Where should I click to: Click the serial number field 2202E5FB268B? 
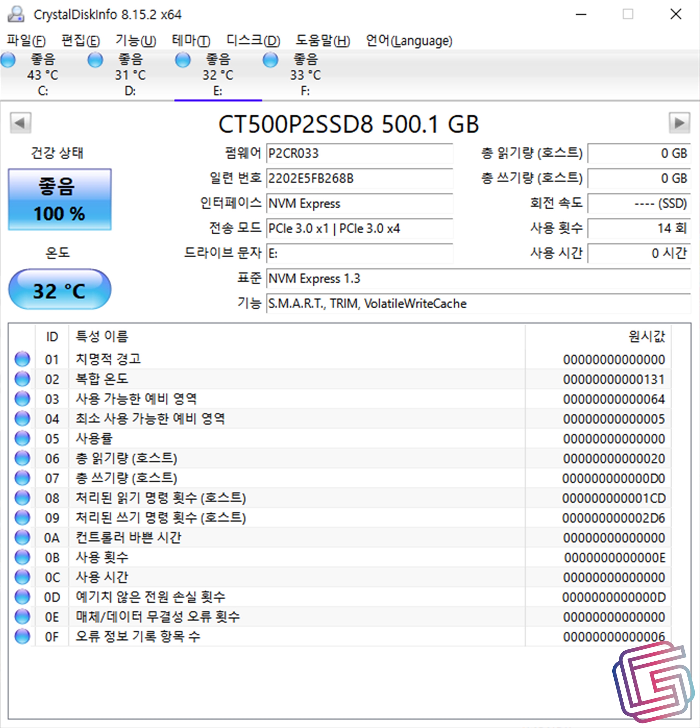coord(359,178)
